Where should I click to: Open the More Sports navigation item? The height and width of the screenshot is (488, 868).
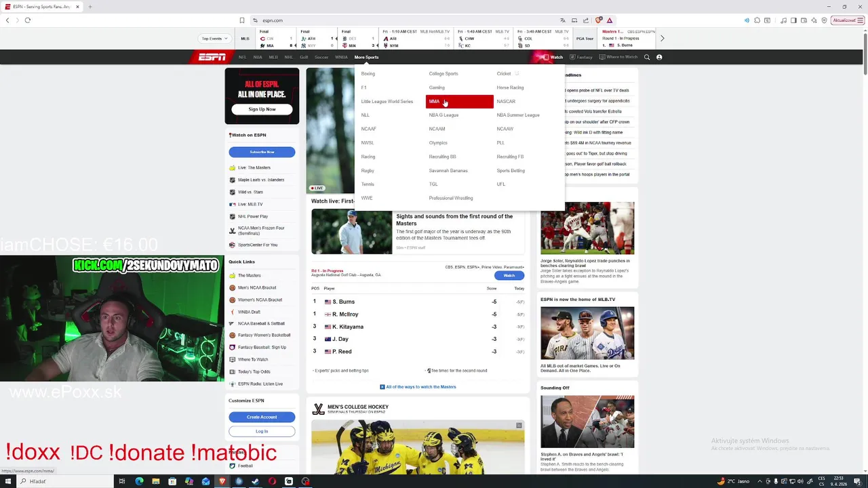(366, 57)
